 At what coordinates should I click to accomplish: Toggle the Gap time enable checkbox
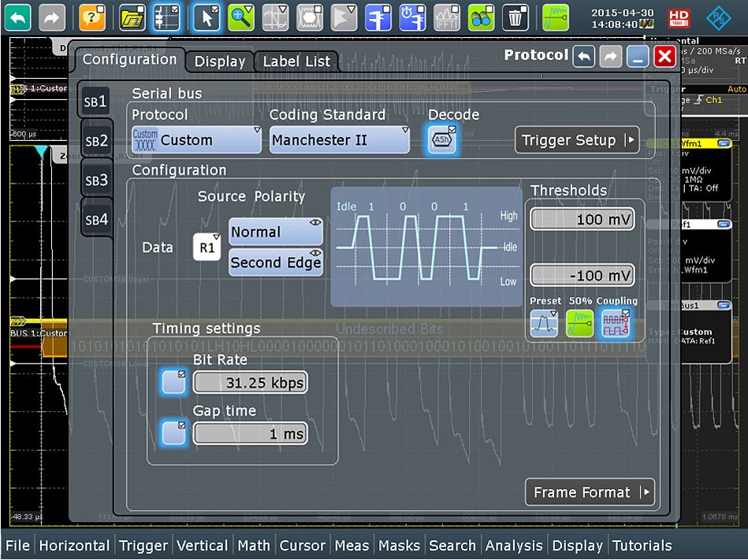coord(173,433)
